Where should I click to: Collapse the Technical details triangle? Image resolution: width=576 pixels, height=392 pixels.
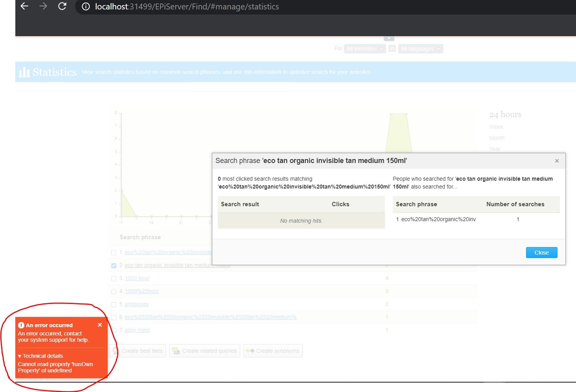point(20,356)
